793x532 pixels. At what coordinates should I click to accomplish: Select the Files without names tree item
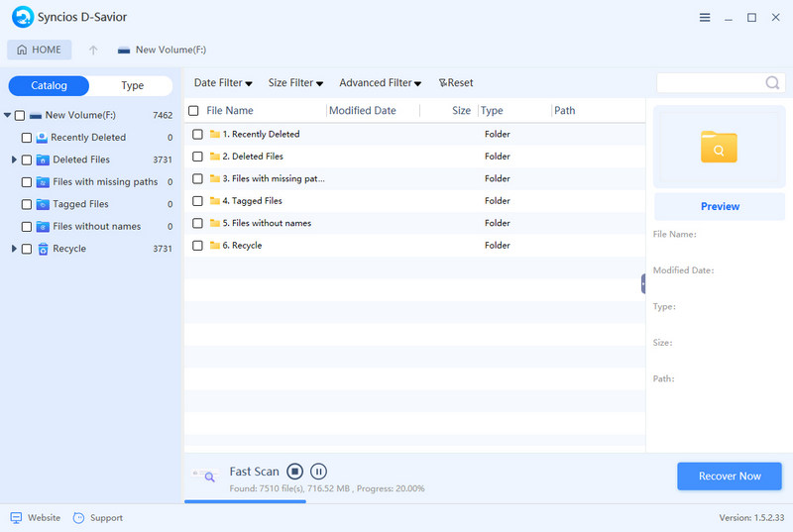[96, 226]
